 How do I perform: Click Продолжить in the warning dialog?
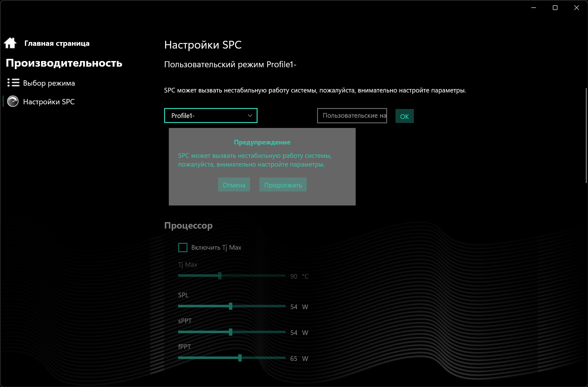pyautogui.click(x=283, y=185)
